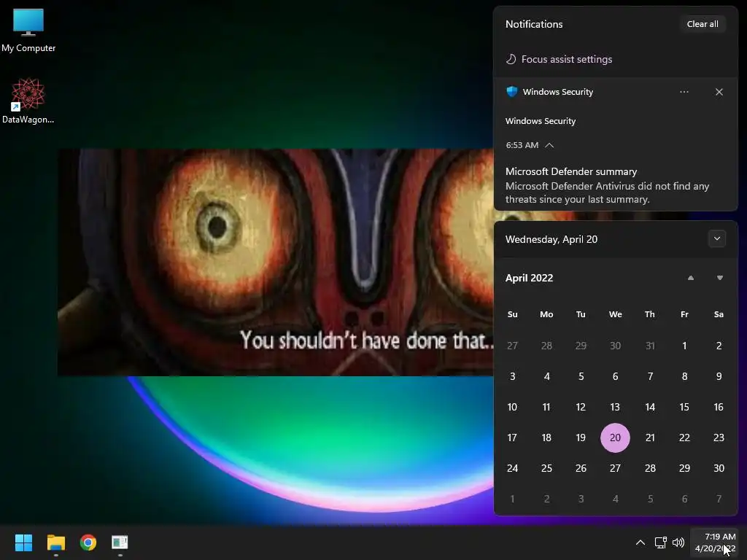Open the volume speaker tray icon
Image resolution: width=747 pixels, height=560 pixels.
678,542
